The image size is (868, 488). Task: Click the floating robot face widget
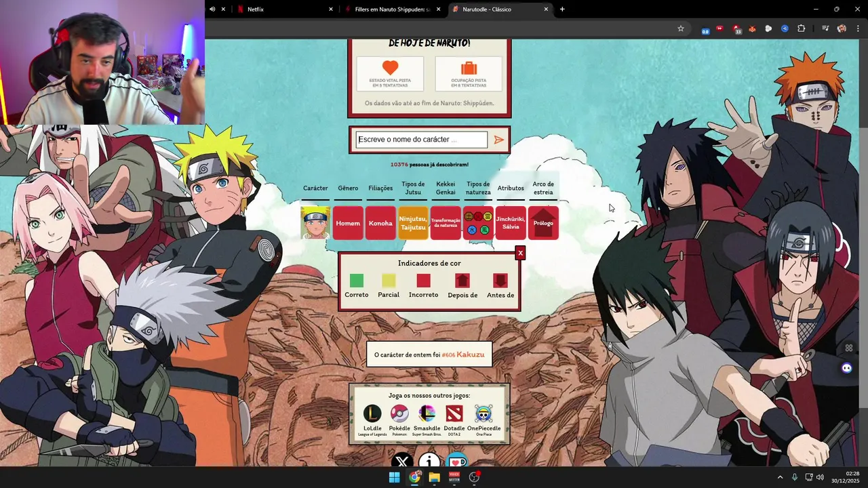pyautogui.click(x=846, y=368)
